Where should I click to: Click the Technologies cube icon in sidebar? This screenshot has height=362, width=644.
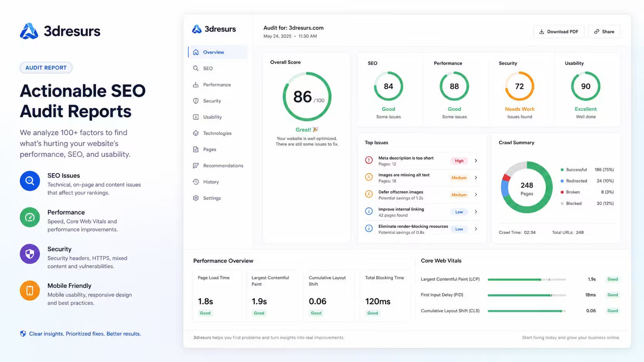tap(196, 133)
